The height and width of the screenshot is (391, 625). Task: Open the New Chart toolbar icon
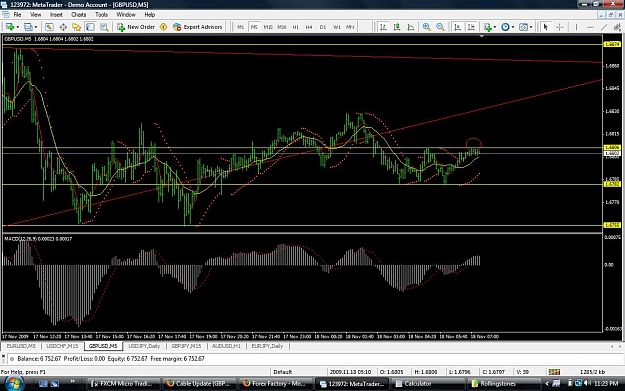[10, 27]
